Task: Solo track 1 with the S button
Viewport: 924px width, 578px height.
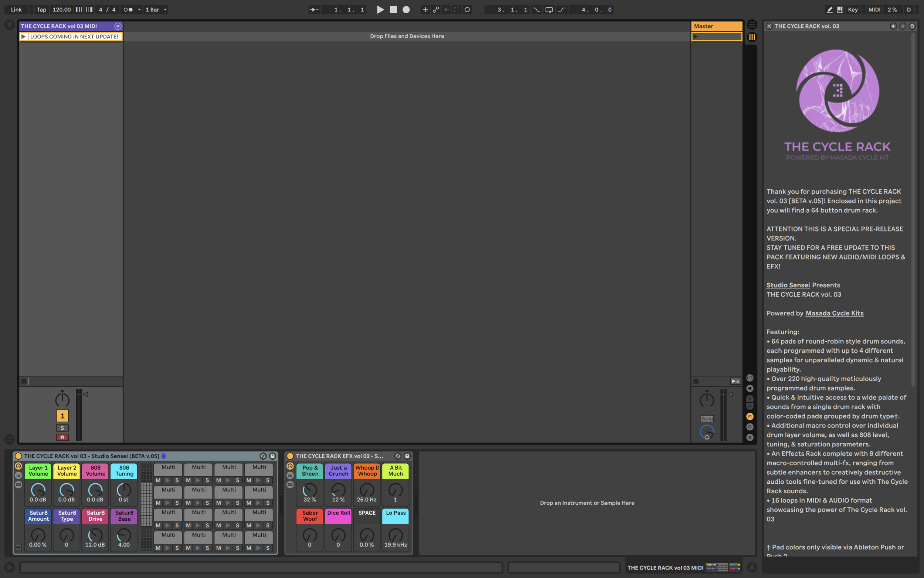Action: pos(62,428)
